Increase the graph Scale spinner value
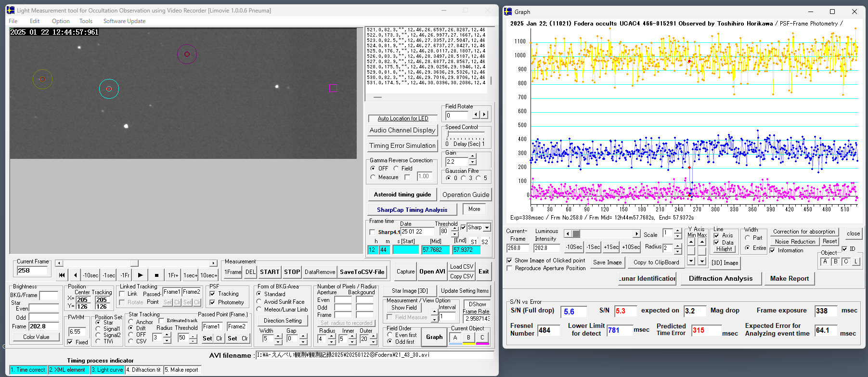This screenshot has width=868, height=377. tap(678, 231)
